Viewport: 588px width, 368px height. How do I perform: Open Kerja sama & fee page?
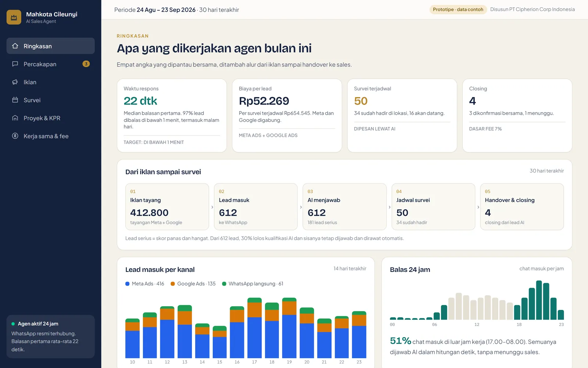(51, 136)
